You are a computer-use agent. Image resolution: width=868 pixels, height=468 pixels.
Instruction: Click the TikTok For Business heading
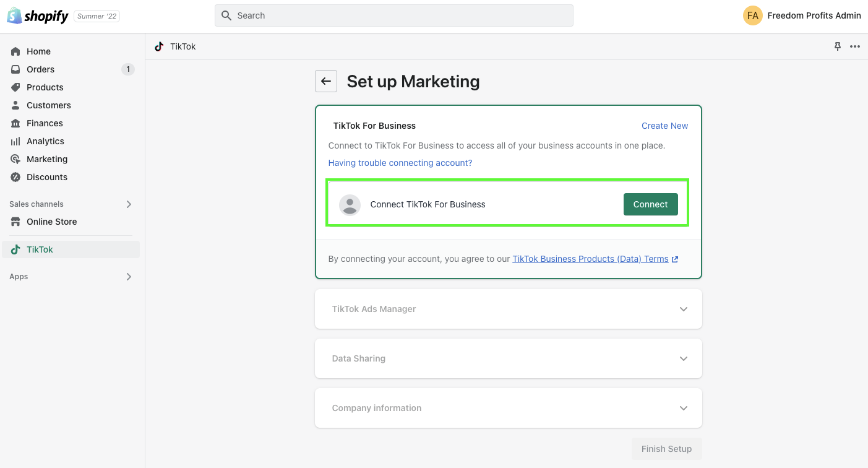tap(374, 126)
